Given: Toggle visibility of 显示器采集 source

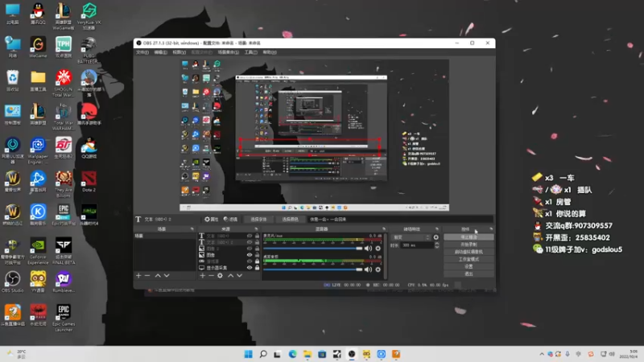Looking at the screenshot, I should click(250, 268).
